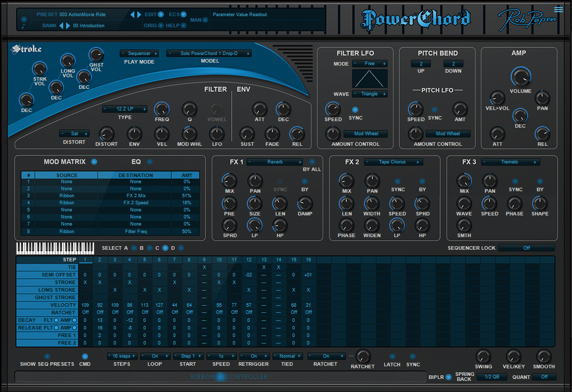Click the SWING knob

click(x=483, y=356)
